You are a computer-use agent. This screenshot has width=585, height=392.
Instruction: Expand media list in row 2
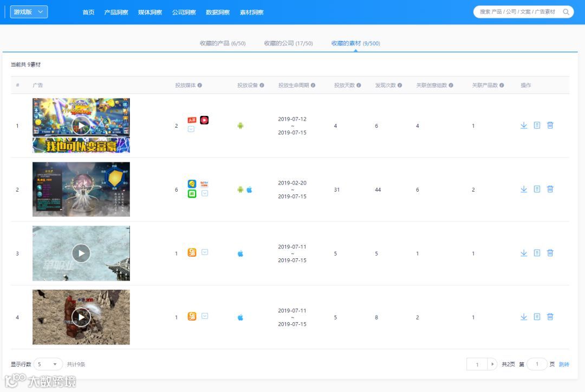pos(205,193)
